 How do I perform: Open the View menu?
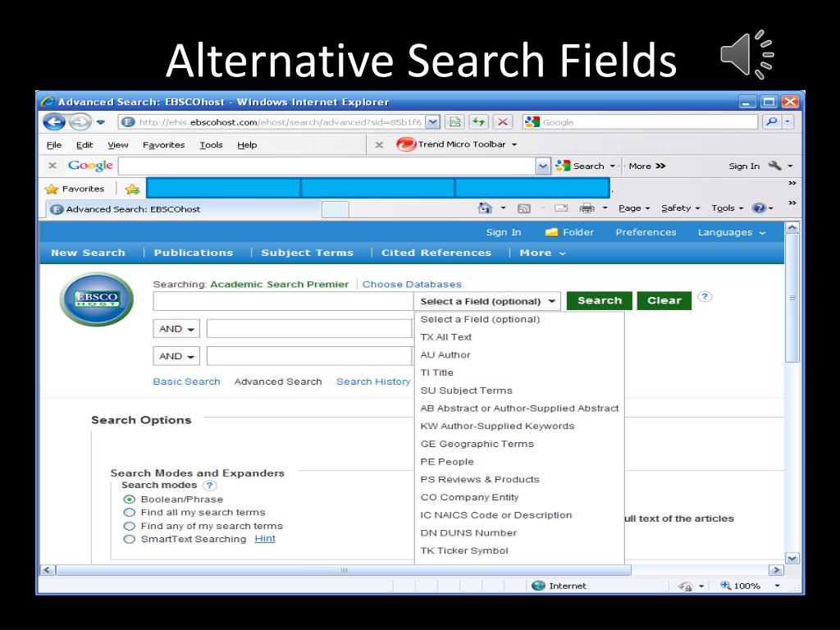click(x=118, y=144)
